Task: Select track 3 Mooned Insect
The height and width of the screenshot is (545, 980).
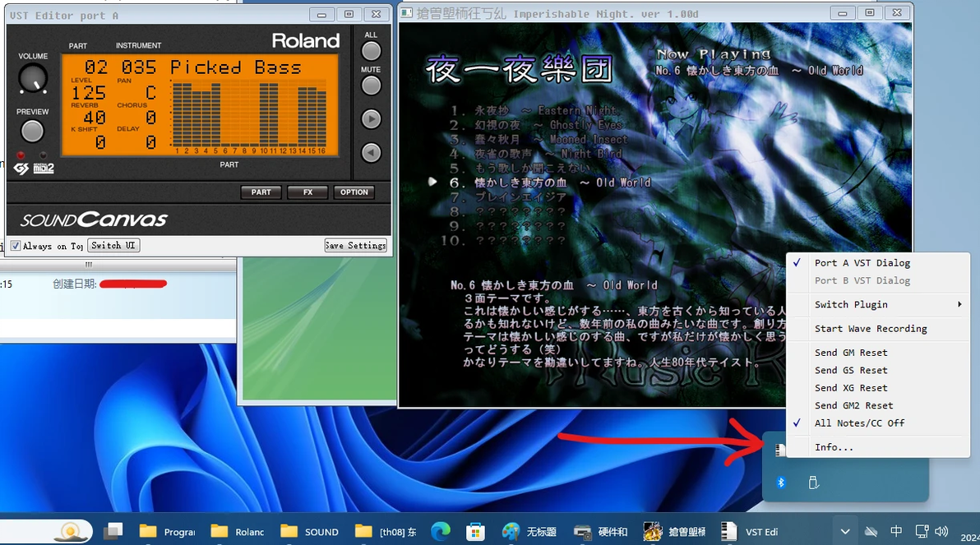Action: coord(539,140)
